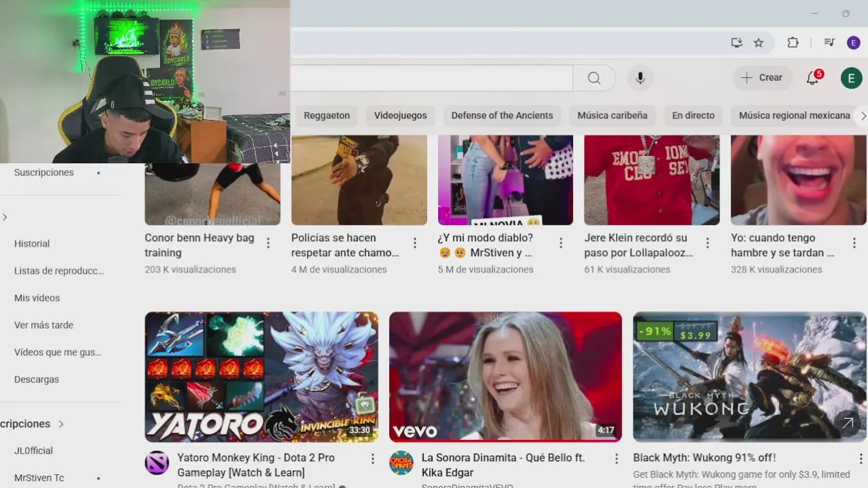The image size is (868, 488).
Task: Click the Dota 2 channel avatar
Action: (157, 462)
